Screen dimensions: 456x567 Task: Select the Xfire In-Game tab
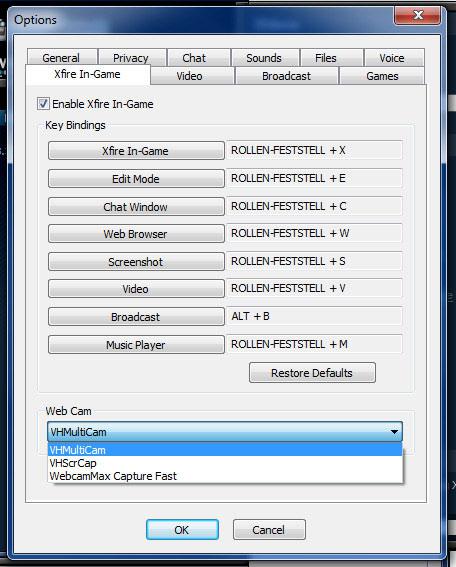pos(88,74)
